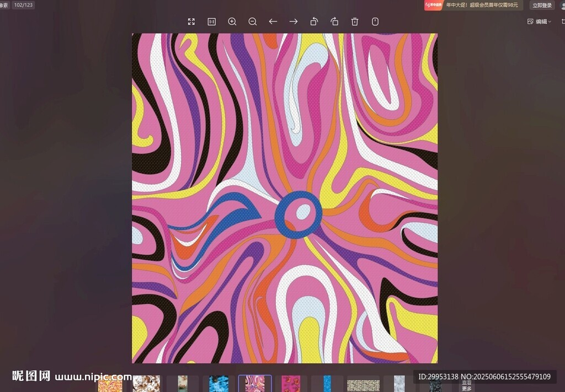Screen dimensions: 565x392
Task: Rotate image counterclockwise
Action: (314, 22)
